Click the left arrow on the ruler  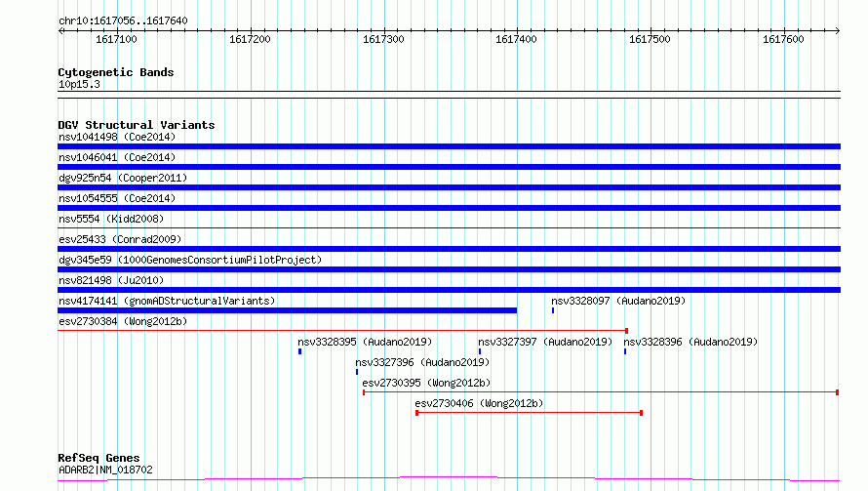60,30
